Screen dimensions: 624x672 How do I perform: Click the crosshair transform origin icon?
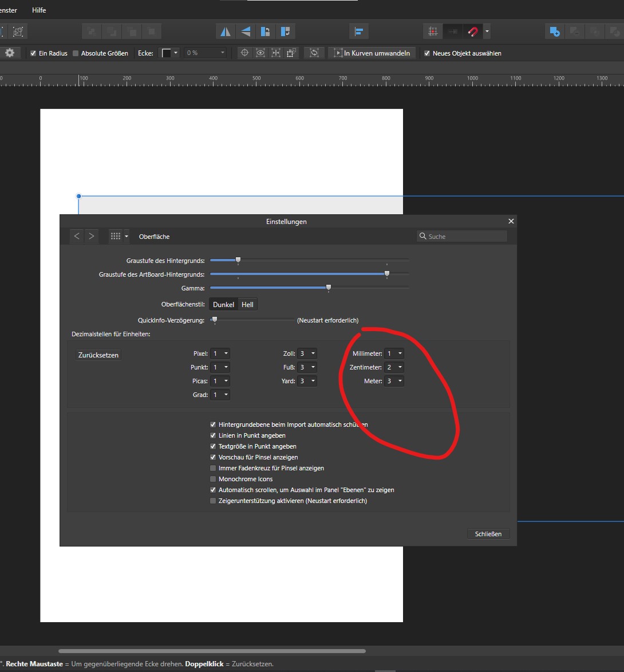coord(244,53)
